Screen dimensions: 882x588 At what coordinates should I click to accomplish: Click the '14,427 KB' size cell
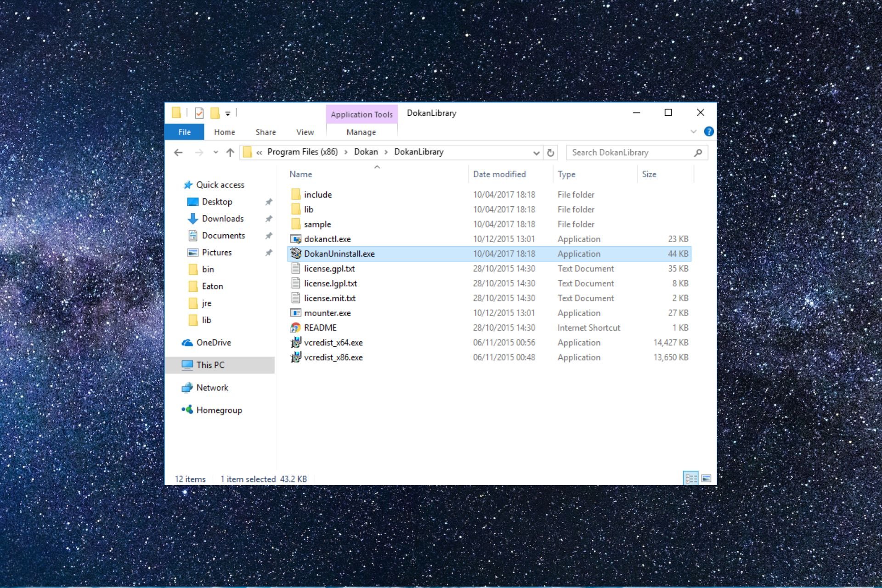[671, 343]
